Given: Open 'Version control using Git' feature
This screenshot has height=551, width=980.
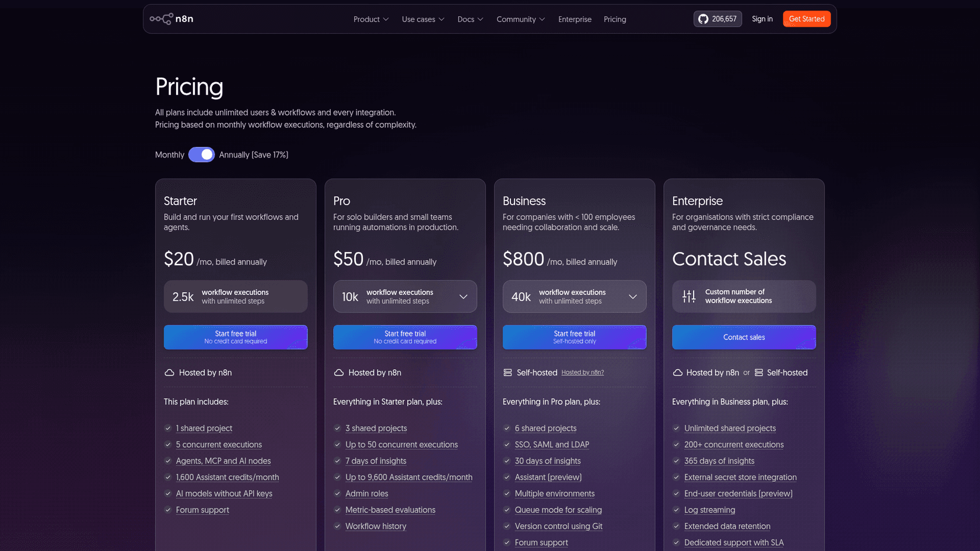Looking at the screenshot, I should click(x=558, y=526).
